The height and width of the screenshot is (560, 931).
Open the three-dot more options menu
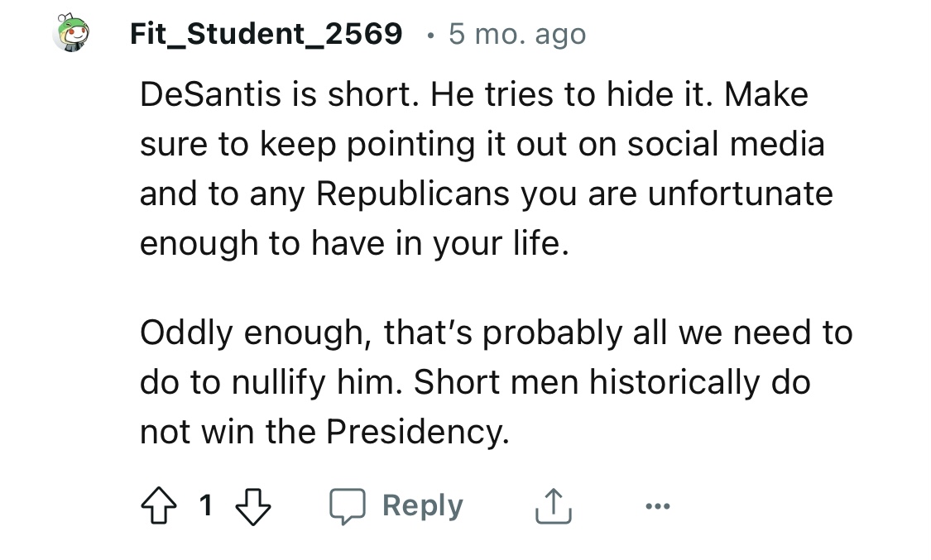(x=658, y=506)
